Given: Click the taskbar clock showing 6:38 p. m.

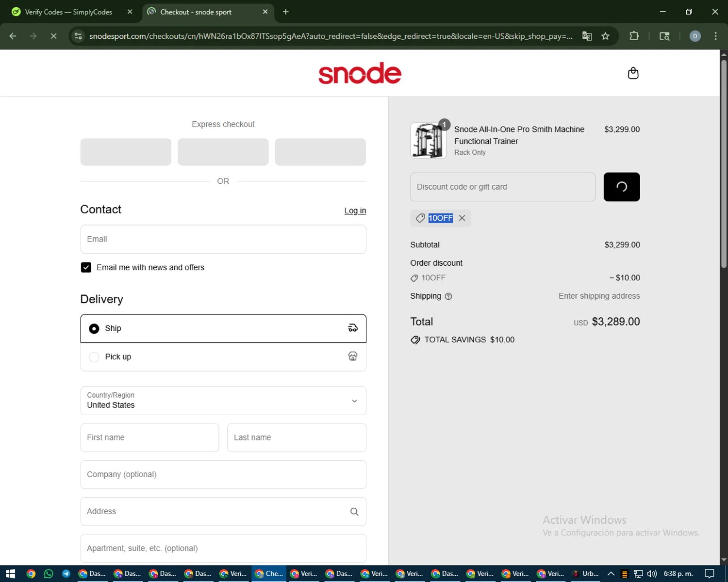Looking at the screenshot, I should coord(678,574).
